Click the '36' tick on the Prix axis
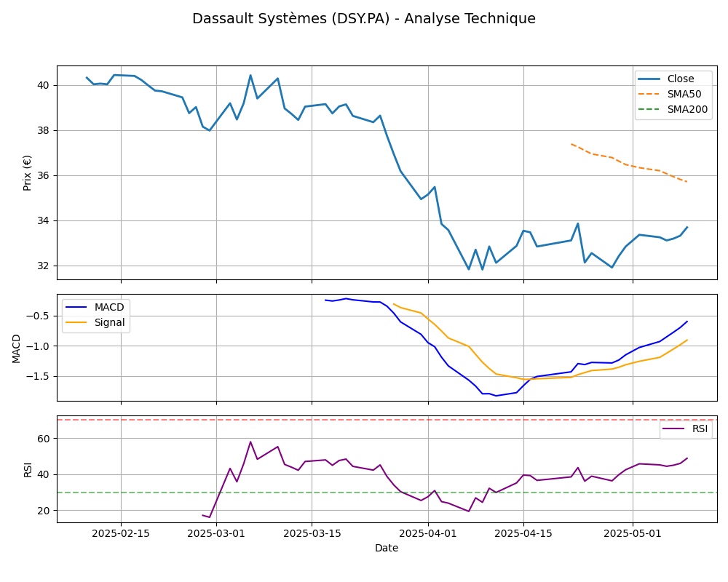The image size is (728, 582). pos(43,176)
